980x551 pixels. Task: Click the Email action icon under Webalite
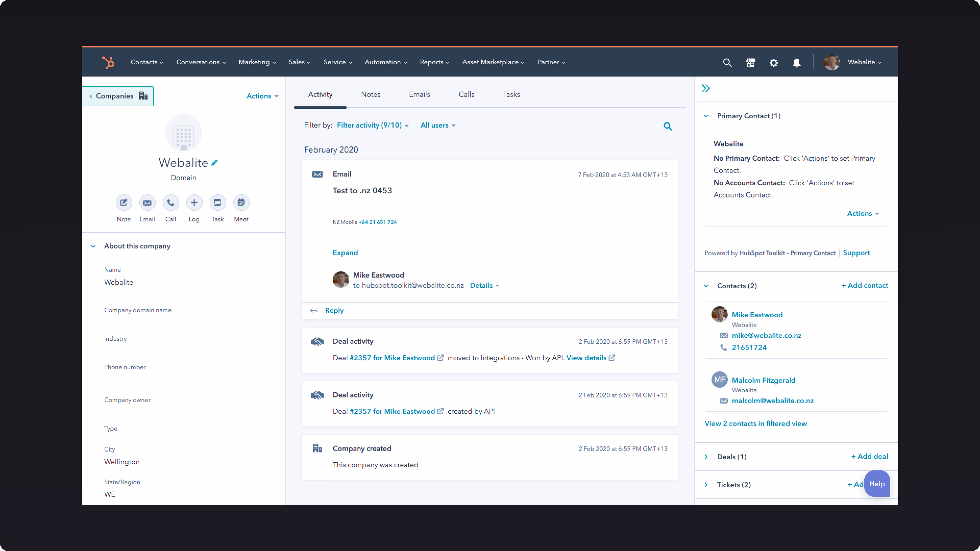147,203
